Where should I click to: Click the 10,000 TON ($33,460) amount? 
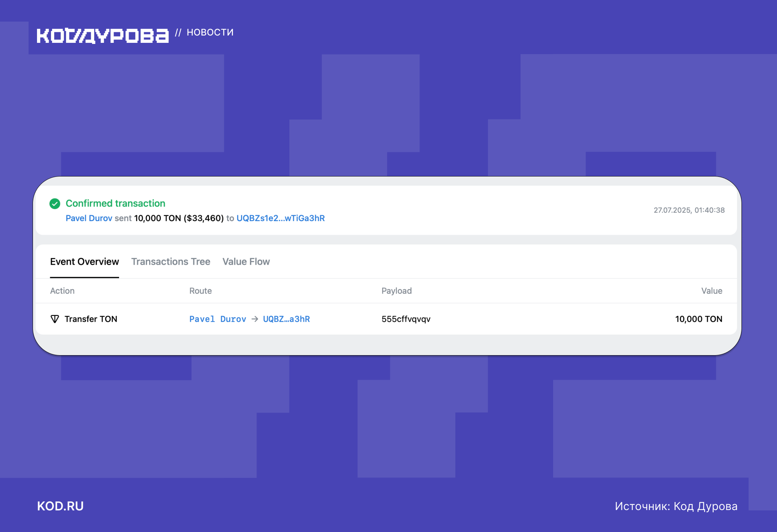[x=179, y=218]
